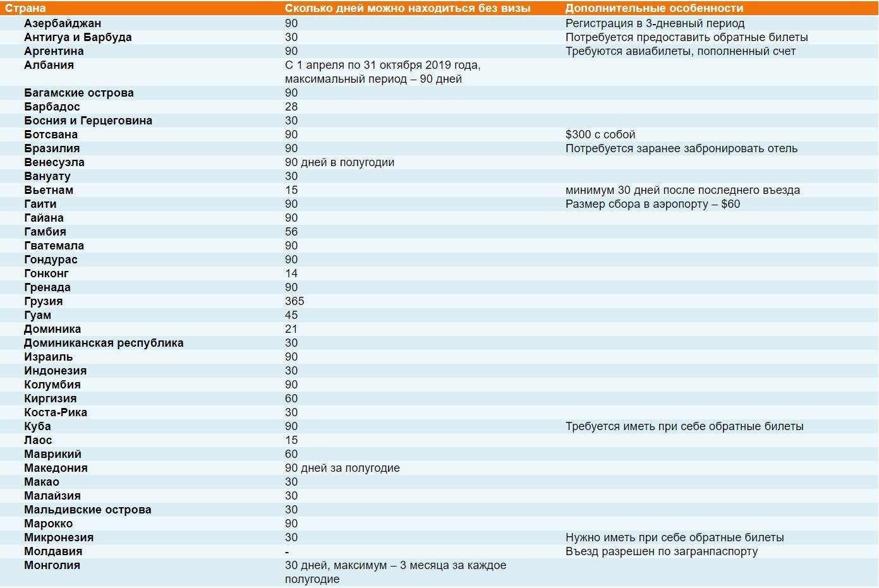Click the 'Доминиканская республика' row label
The width and height of the screenshot is (879, 588).
[104, 343]
